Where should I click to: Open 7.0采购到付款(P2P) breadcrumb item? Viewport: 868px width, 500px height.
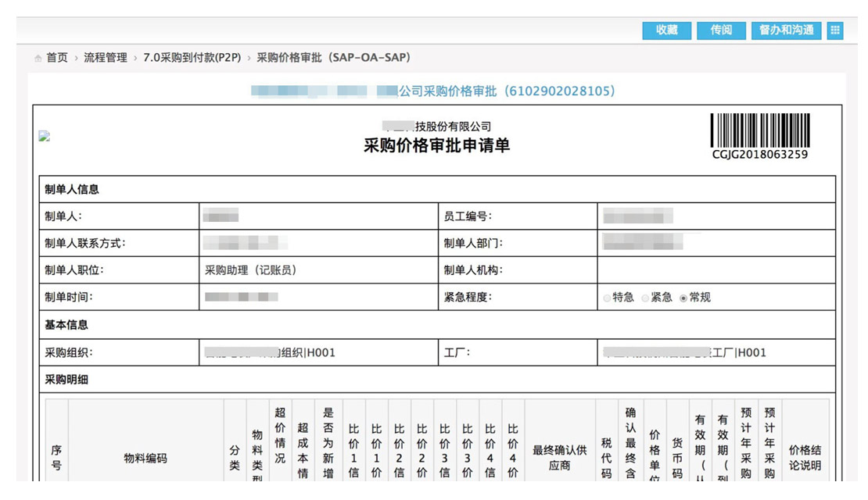[x=192, y=58]
